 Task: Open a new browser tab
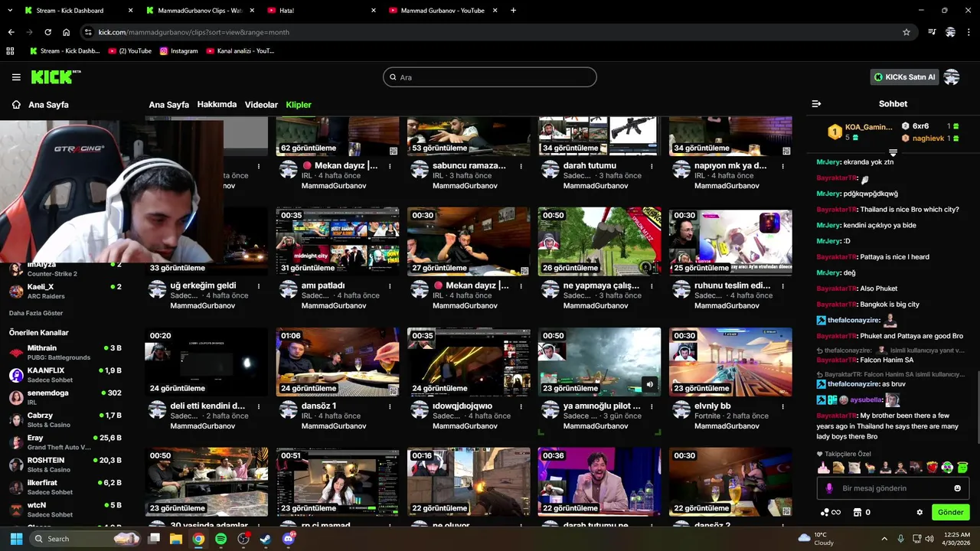(513, 11)
